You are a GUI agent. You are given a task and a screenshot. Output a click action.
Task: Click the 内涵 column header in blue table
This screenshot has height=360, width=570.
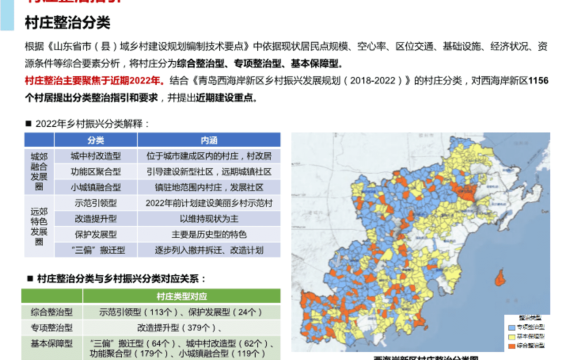click(x=209, y=140)
